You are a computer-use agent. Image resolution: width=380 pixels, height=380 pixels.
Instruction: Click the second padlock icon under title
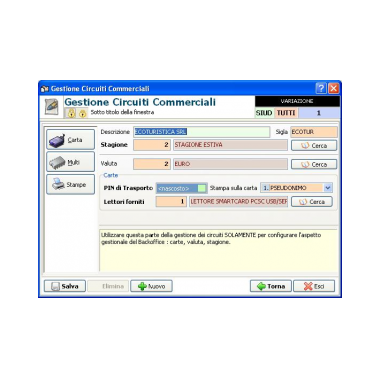tap(82, 113)
